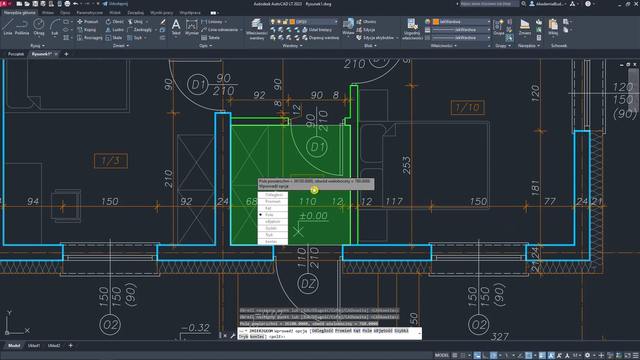
Task: Click the Obróć (rotate) tool
Action: point(114,22)
